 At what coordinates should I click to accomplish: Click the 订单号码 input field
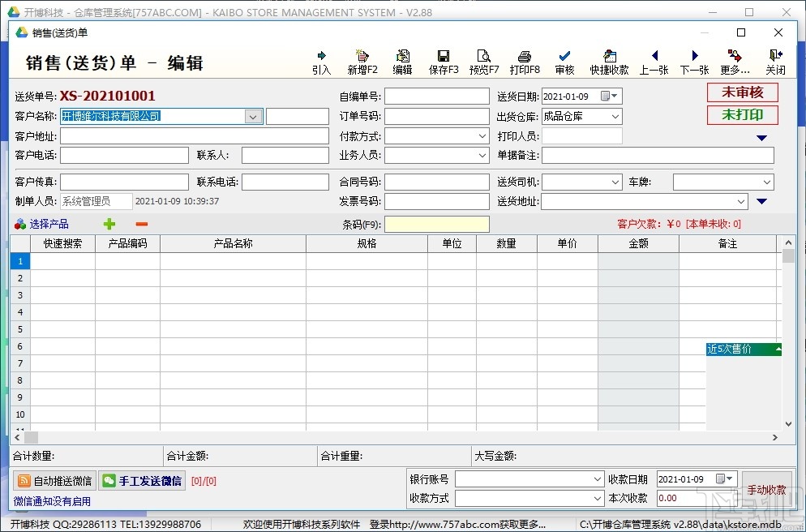pyautogui.click(x=437, y=117)
